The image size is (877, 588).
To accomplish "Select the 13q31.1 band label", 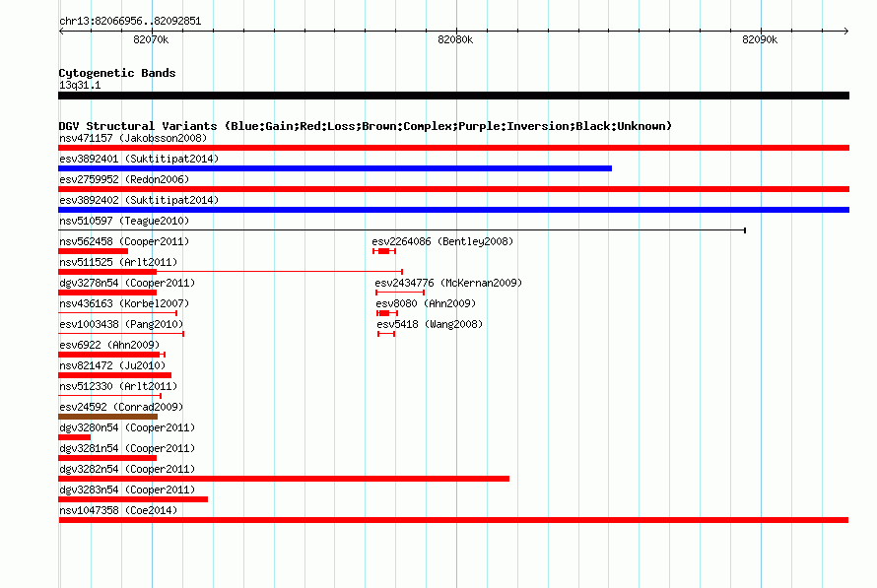I will [x=80, y=85].
